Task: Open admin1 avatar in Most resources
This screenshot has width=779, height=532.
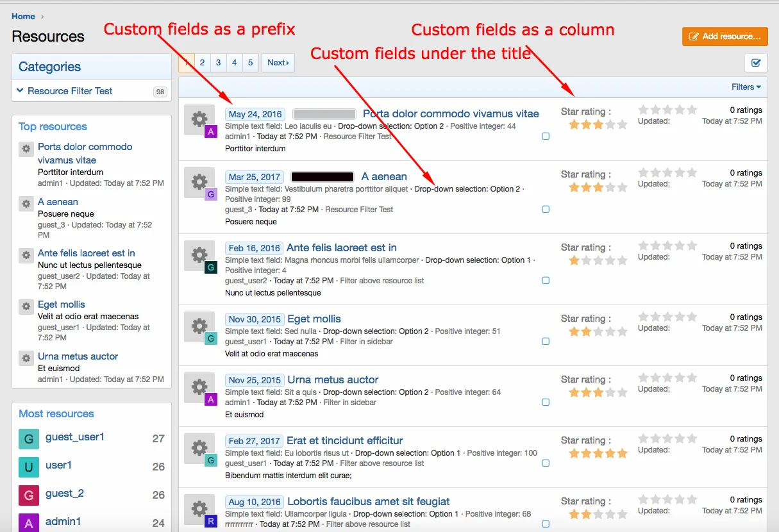Action: pos(29,522)
